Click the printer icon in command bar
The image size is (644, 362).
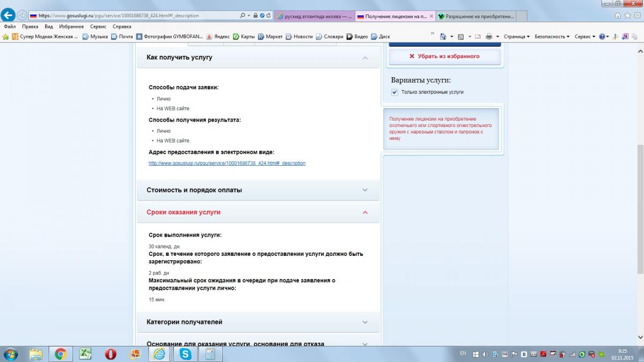[x=489, y=36]
